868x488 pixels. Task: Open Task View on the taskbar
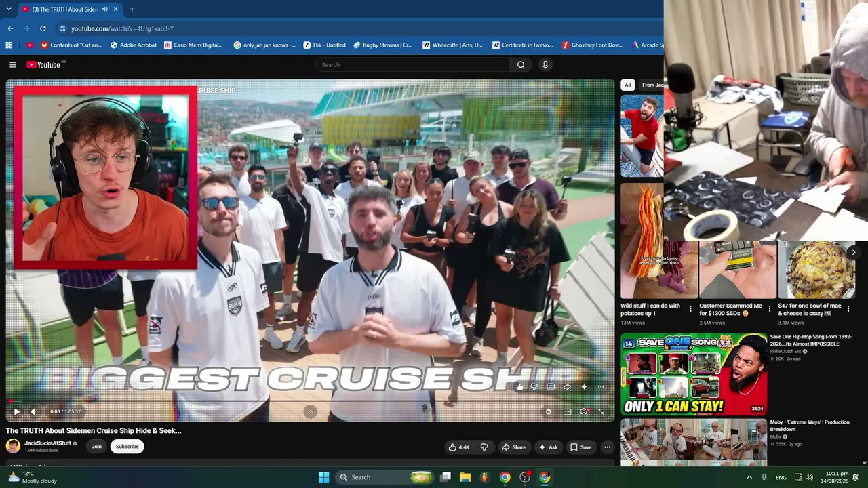pos(446,477)
